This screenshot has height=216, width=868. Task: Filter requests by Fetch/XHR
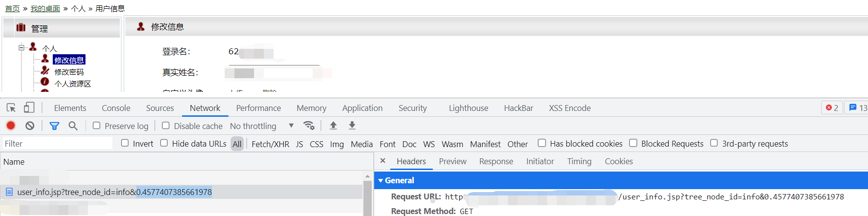[x=270, y=144]
